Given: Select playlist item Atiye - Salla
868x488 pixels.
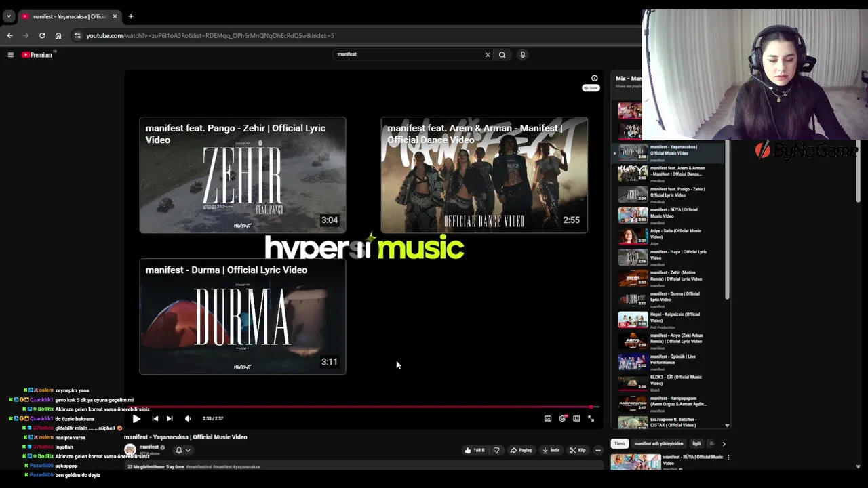Looking at the screenshot, I should coord(668,237).
